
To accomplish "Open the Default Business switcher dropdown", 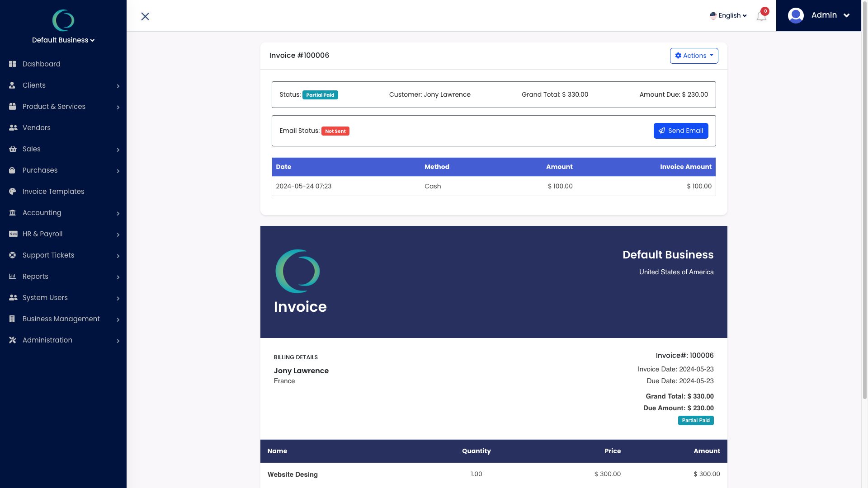I will coord(63,40).
